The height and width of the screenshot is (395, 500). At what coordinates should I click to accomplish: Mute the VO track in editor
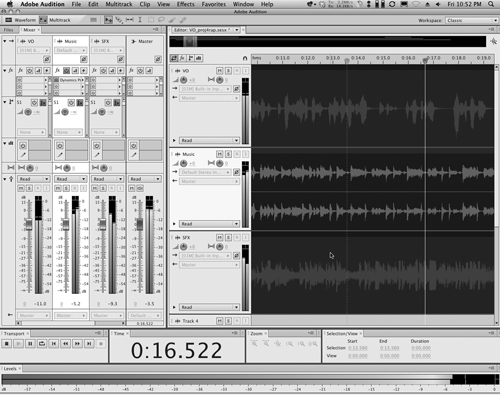pyautogui.click(x=219, y=71)
